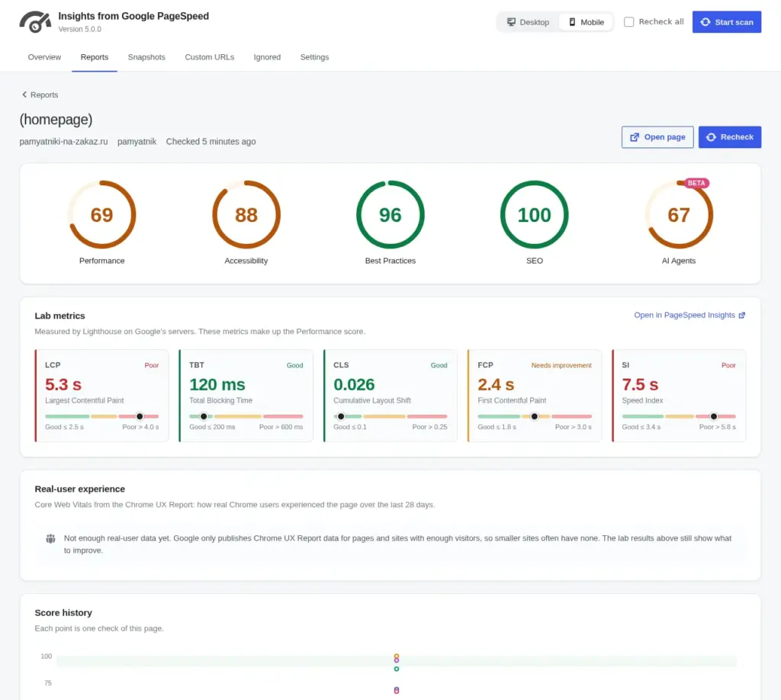Click the pamyatnik tag text
The width and height of the screenshot is (781, 700).
coord(137,141)
